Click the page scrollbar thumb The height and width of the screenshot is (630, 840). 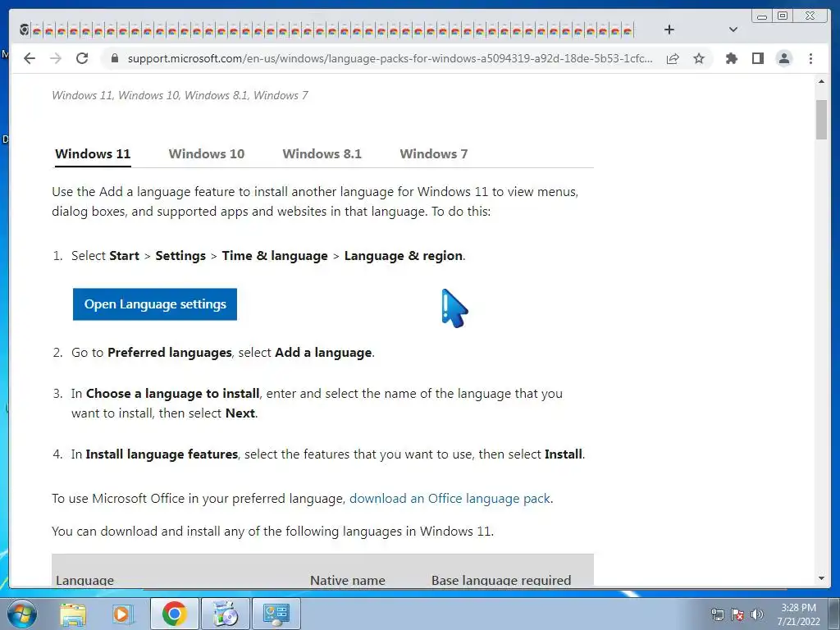821,119
